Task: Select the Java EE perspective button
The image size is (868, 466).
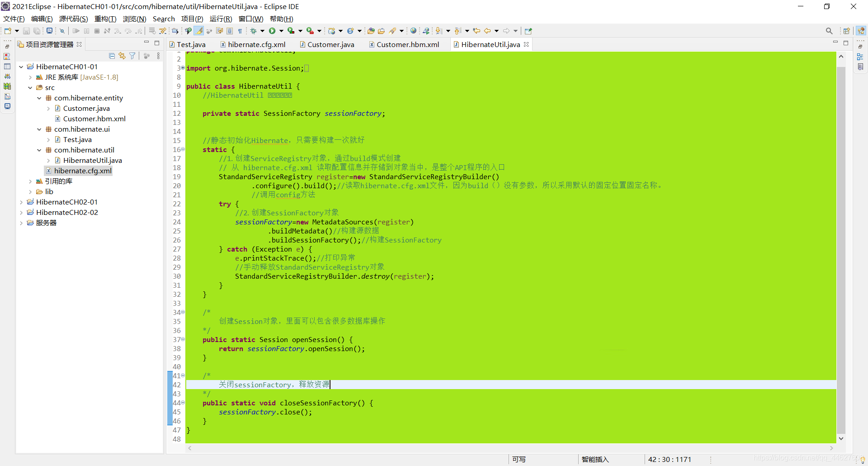Action: 861,31
